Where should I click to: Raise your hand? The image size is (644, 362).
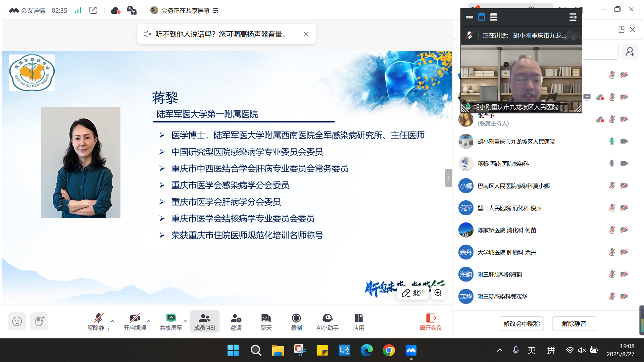pyautogui.click(x=39, y=321)
